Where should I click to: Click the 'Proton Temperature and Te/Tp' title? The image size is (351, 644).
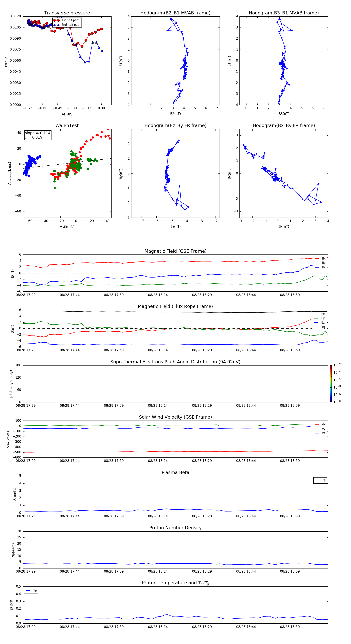coord(175,583)
